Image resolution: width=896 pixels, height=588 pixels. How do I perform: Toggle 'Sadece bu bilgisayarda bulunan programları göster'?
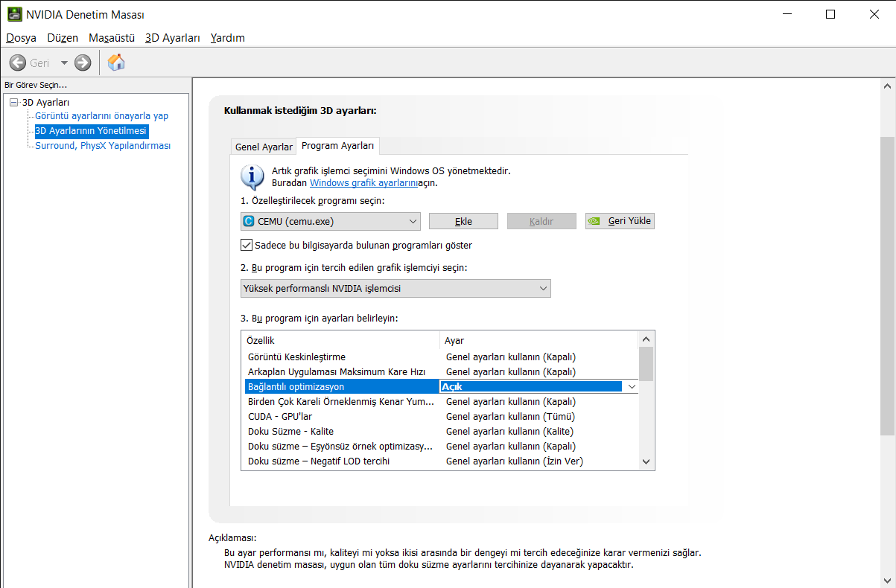click(247, 245)
